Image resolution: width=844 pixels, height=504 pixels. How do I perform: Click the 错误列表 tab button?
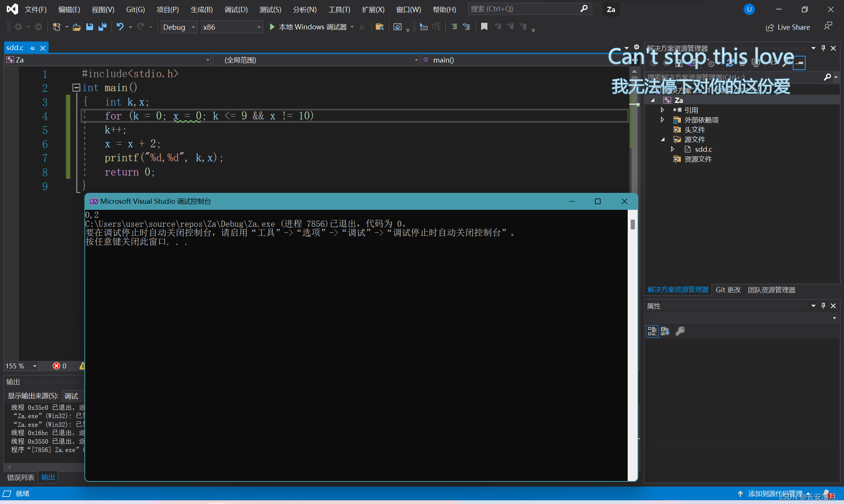(21, 477)
